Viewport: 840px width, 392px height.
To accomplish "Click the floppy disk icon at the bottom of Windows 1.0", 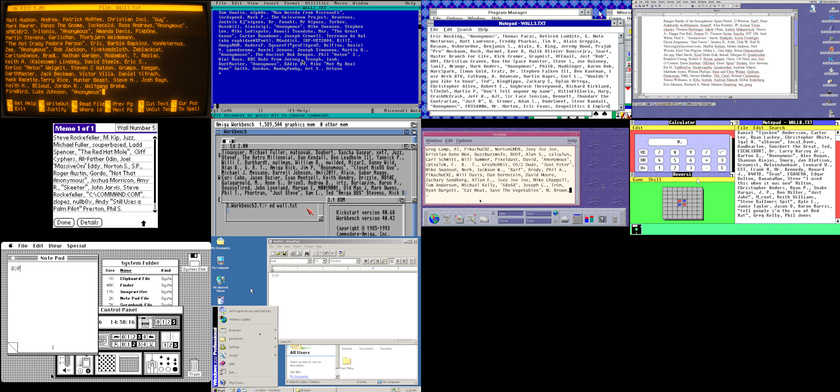I will click(636, 229).
